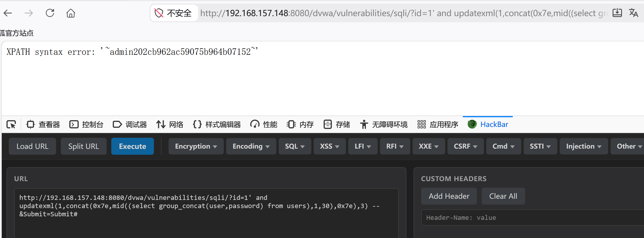Switch to the 查看器 tab
This screenshot has height=238, width=644.
click(x=43, y=125)
